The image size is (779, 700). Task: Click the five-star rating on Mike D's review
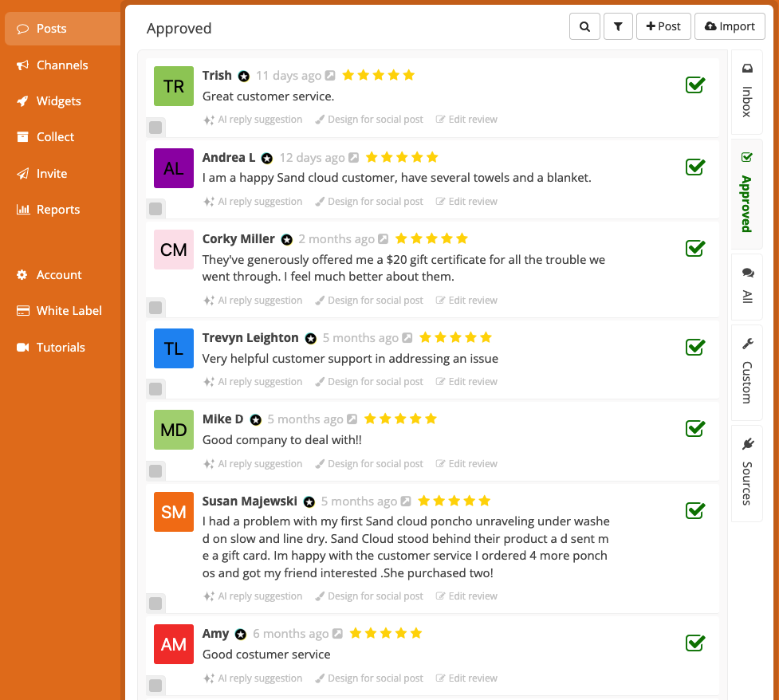(400, 419)
